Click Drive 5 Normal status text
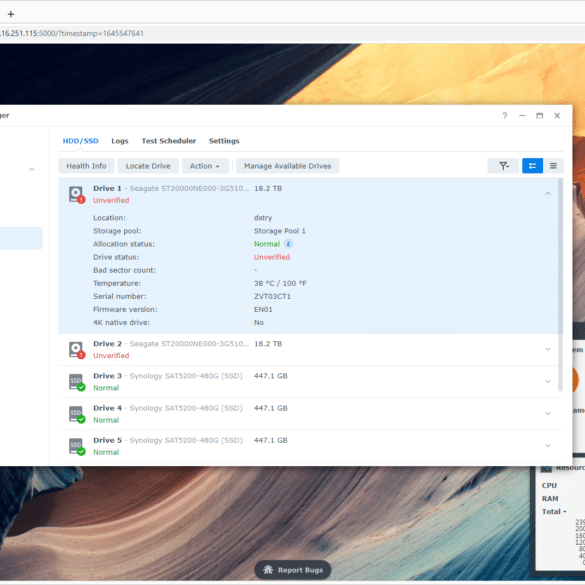This screenshot has width=585, height=585. (x=106, y=452)
